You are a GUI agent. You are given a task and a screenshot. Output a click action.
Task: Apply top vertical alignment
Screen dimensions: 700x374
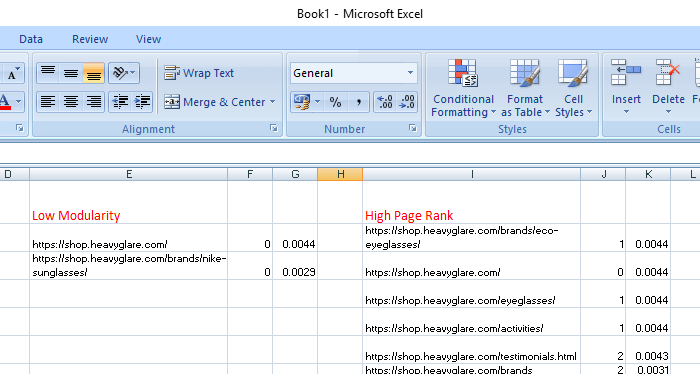tap(48, 73)
